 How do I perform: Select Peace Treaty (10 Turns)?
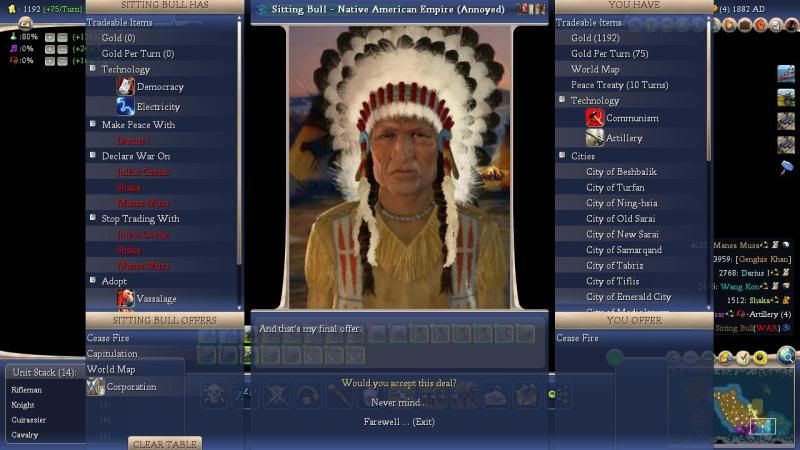pyautogui.click(x=619, y=85)
